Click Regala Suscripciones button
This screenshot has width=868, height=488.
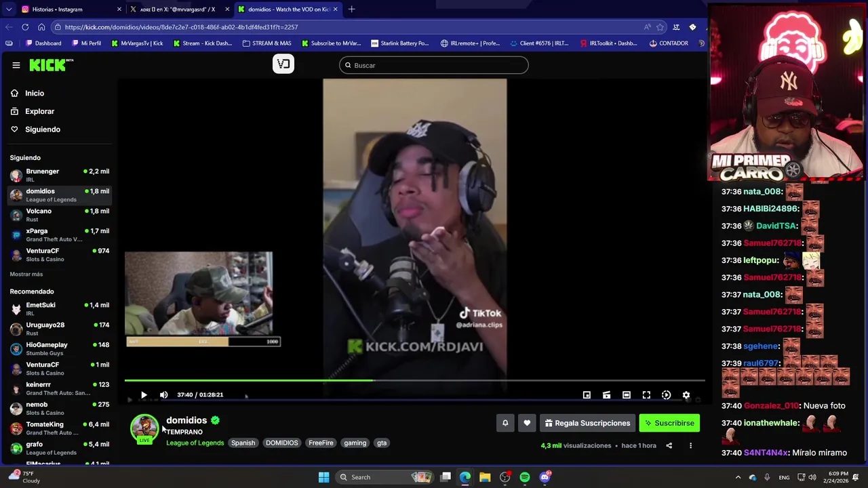tap(587, 423)
